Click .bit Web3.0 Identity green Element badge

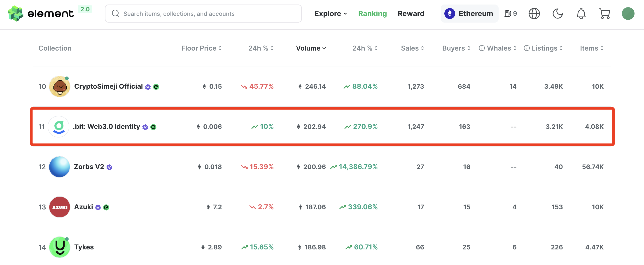click(153, 127)
